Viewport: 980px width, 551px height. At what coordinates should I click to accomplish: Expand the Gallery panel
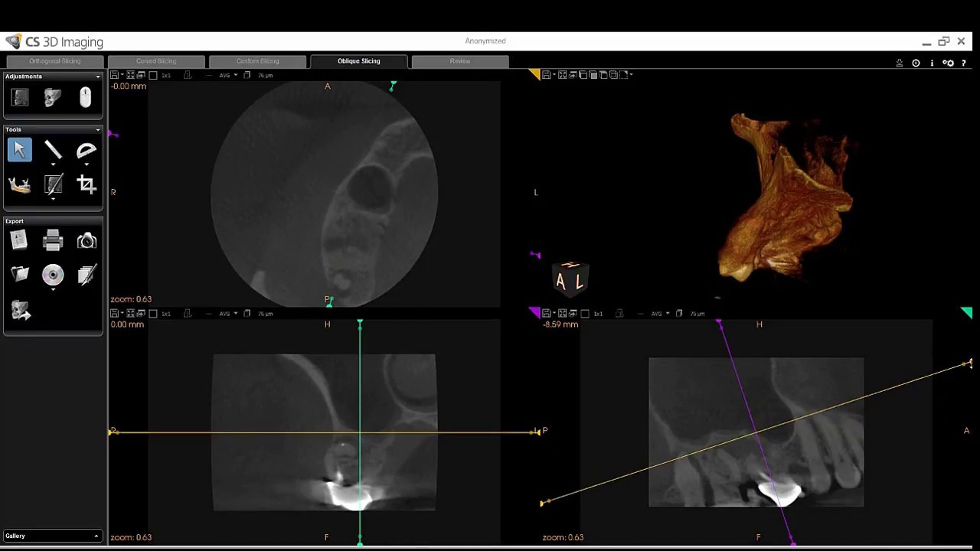tap(96, 536)
